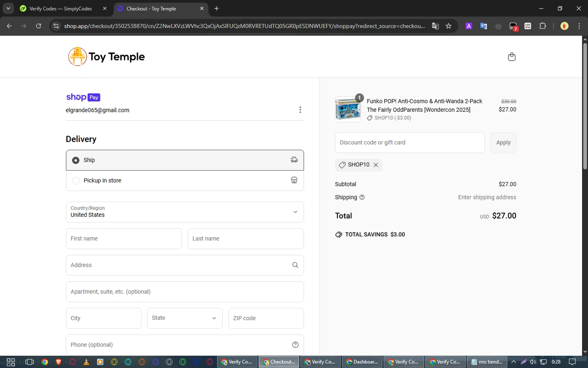Go back to the previous page

coord(9,26)
